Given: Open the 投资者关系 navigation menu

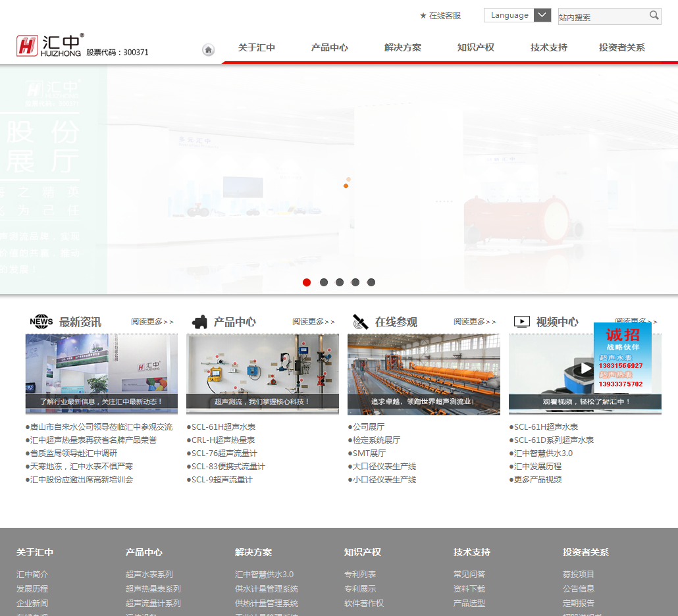Looking at the screenshot, I should [622, 47].
